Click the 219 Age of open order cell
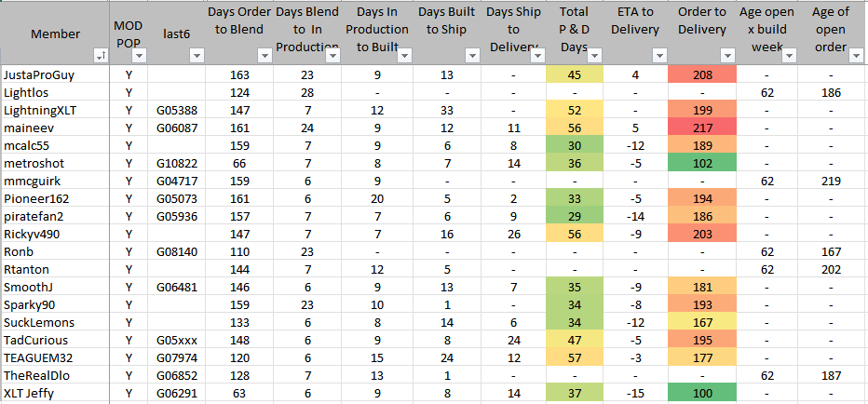868x404 pixels. pos(832,181)
